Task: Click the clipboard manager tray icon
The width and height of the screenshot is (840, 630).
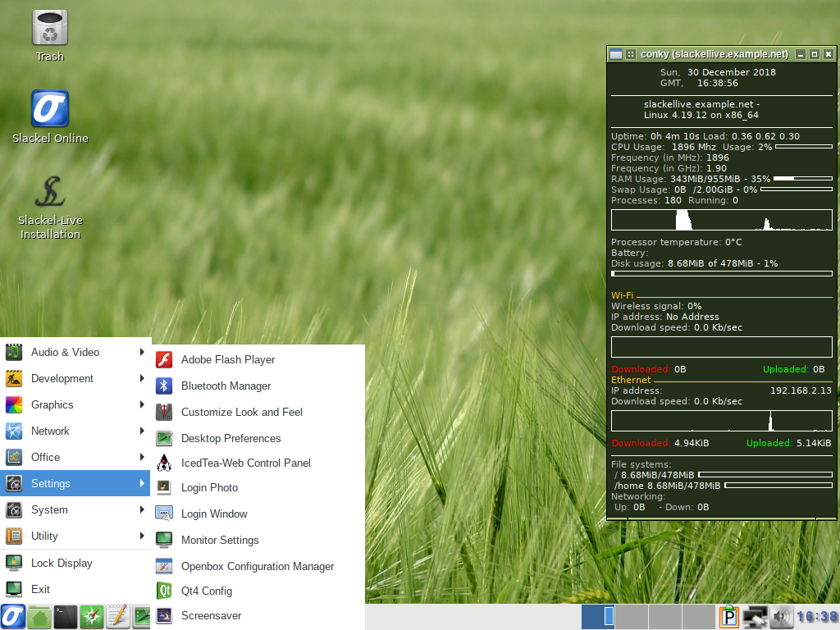Action: point(728,617)
